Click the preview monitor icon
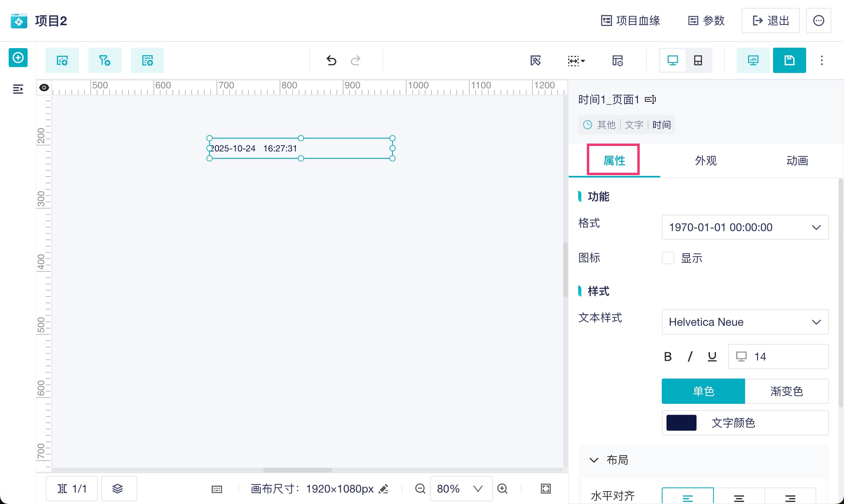The height and width of the screenshot is (504, 844). (753, 60)
